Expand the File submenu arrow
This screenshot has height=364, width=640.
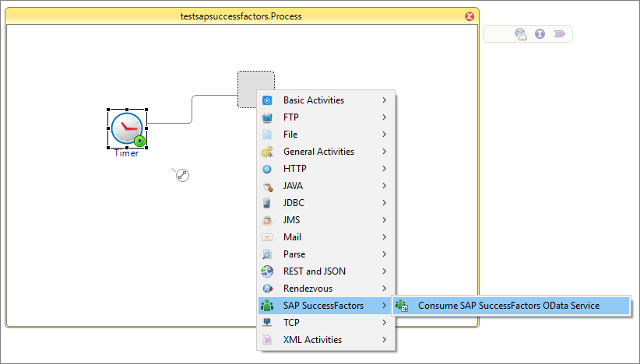(x=384, y=134)
